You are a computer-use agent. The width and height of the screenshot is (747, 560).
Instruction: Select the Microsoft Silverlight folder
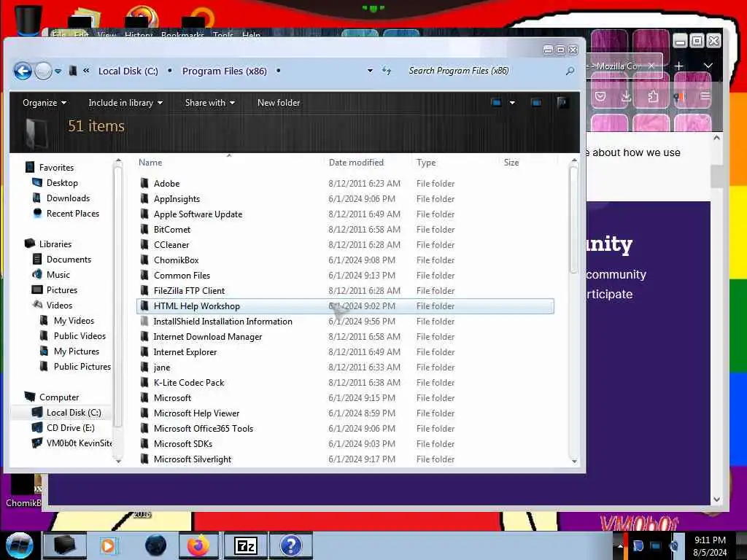(345, 459)
